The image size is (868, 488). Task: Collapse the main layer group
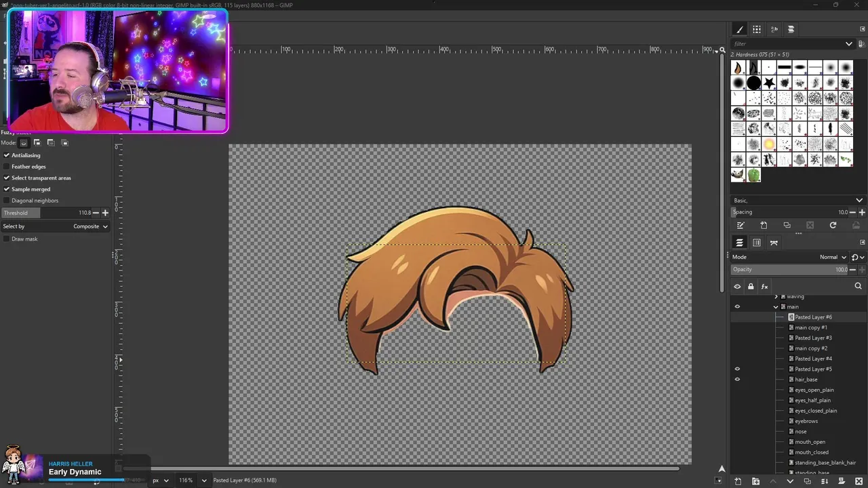coord(776,307)
